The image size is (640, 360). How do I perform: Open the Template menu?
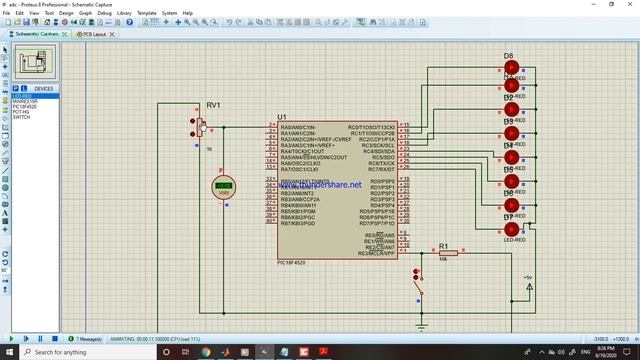pos(147,13)
